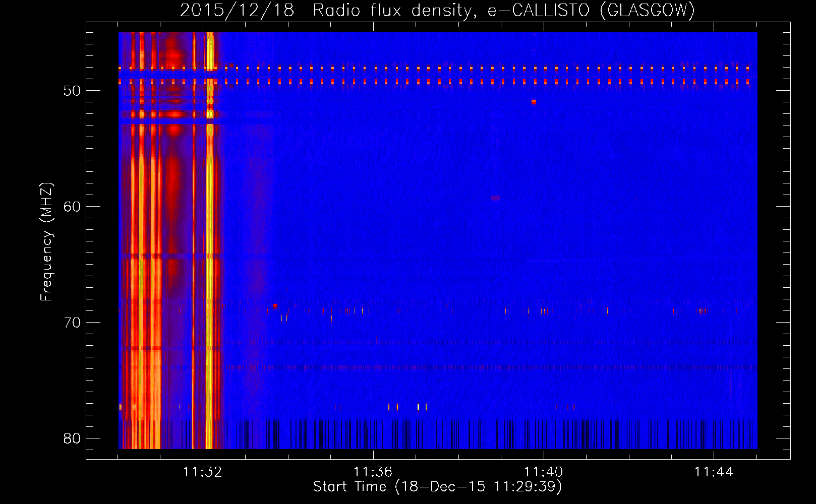Click the 11:40 time tick label
This screenshot has width=816, height=504.
pyautogui.click(x=543, y=472)
